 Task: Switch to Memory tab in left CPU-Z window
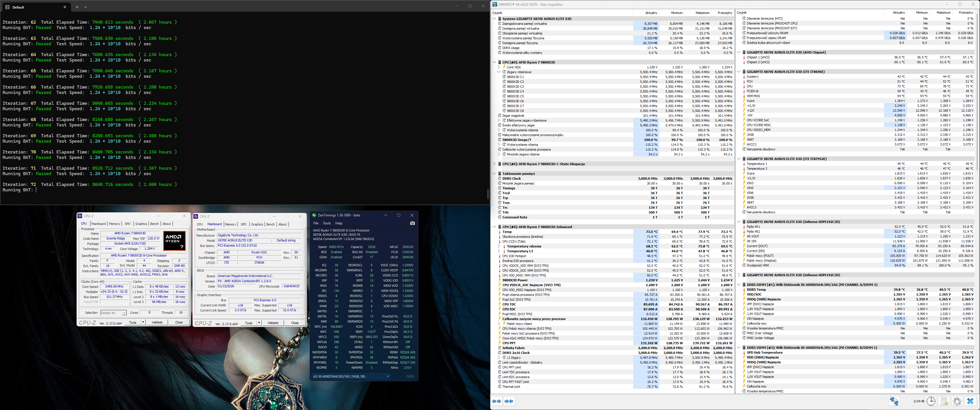tap(114, 224)
